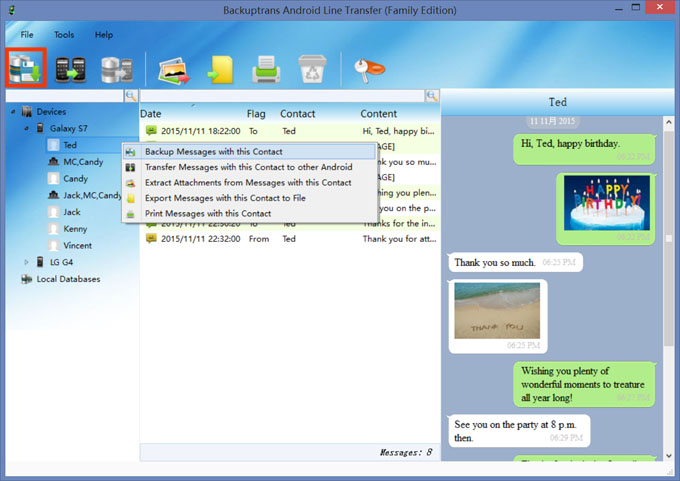Viewport: 680px width, 481px height.
Task: Select the 2015/11/11 22:32:00 message row
Action: [290, 239]
